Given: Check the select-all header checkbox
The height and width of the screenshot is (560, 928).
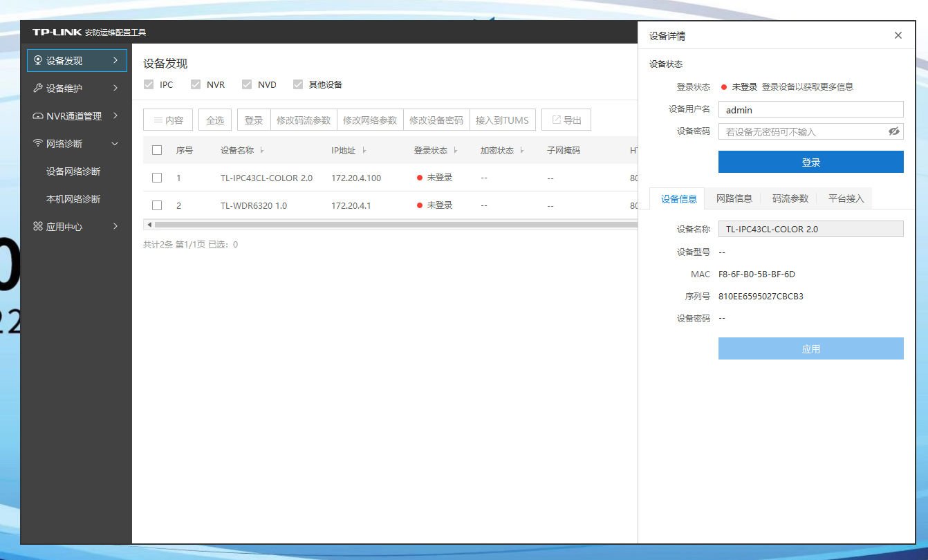Looking at the screenshot, I should 157,150.
